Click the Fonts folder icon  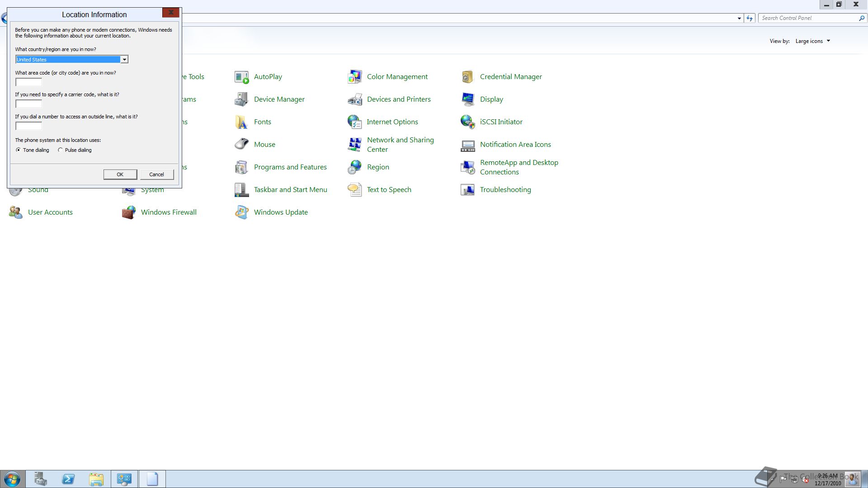click(x=241, y=122)
